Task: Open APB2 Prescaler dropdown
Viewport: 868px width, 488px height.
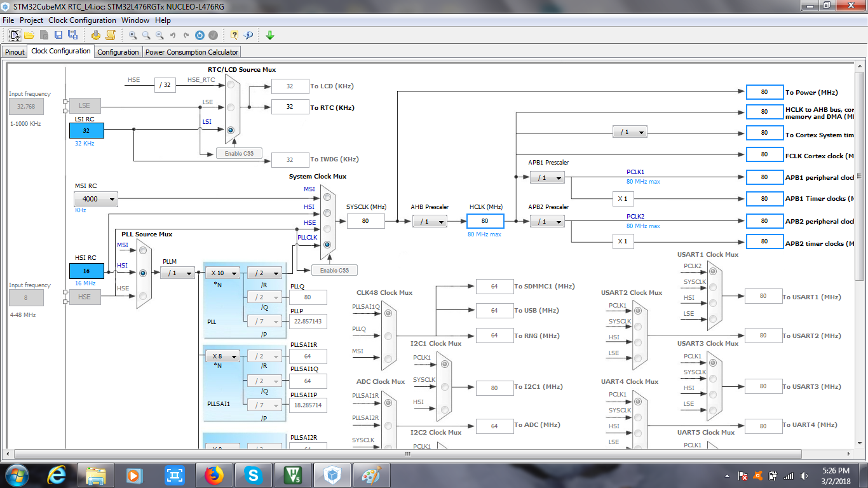Action: (x=547, y=221)
